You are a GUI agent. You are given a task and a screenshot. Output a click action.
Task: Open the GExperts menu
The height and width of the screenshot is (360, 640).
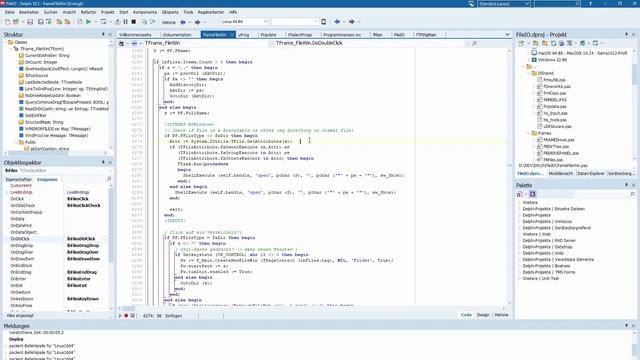(170, 12)
